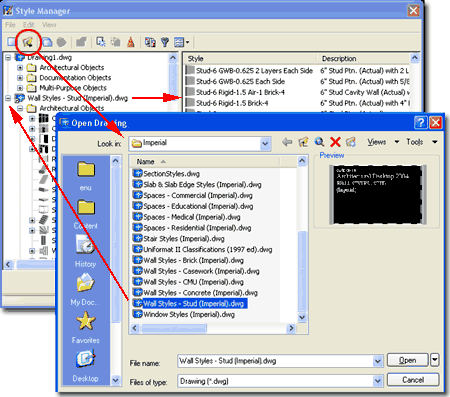Screen dimensions: 450x397
Task: Open the Favorites star shortcut
Action: (85, 327)
